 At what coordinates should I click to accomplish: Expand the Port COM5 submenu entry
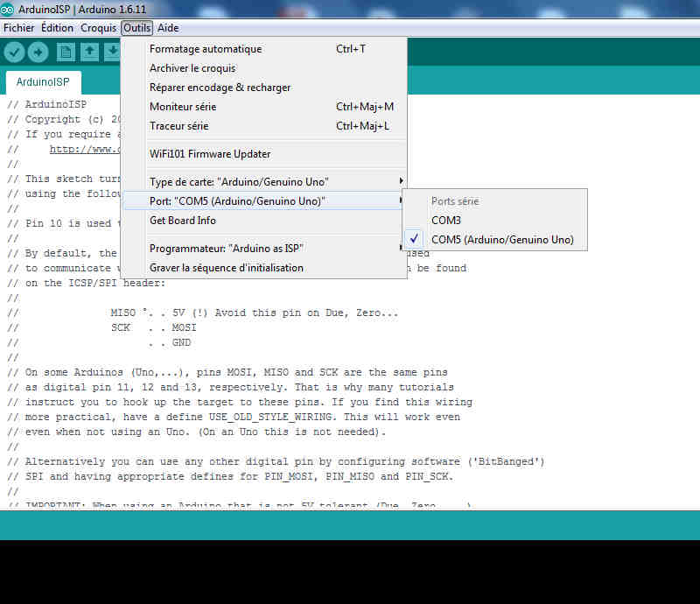264,201
